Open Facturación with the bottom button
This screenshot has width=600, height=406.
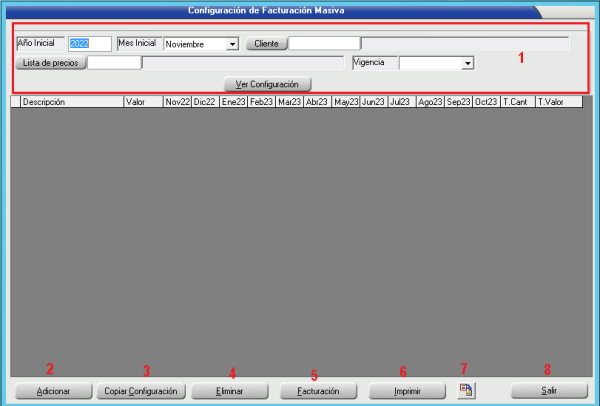point(318,390)
